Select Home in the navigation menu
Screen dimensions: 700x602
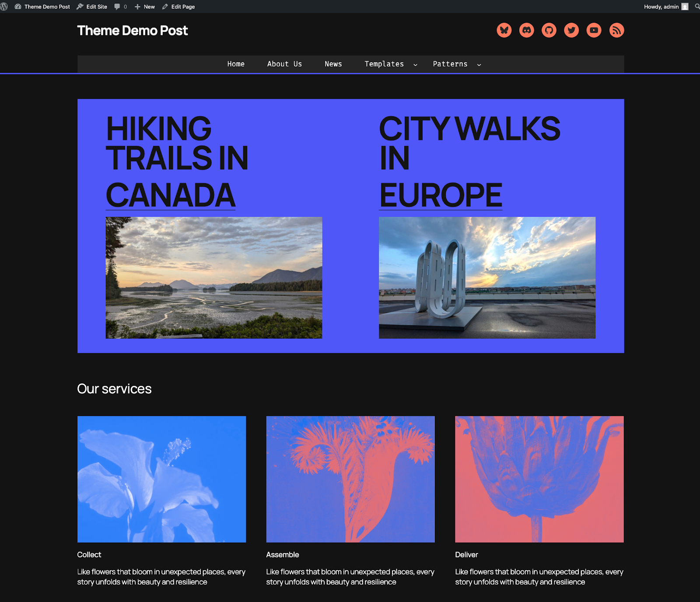pyautogui.click(x=236, y=64)
